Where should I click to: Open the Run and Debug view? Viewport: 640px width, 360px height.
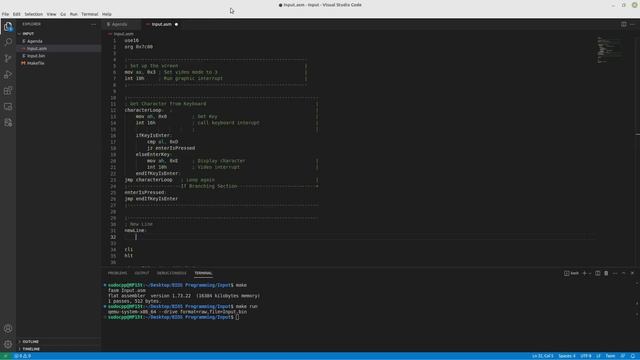tap(8, 75)
